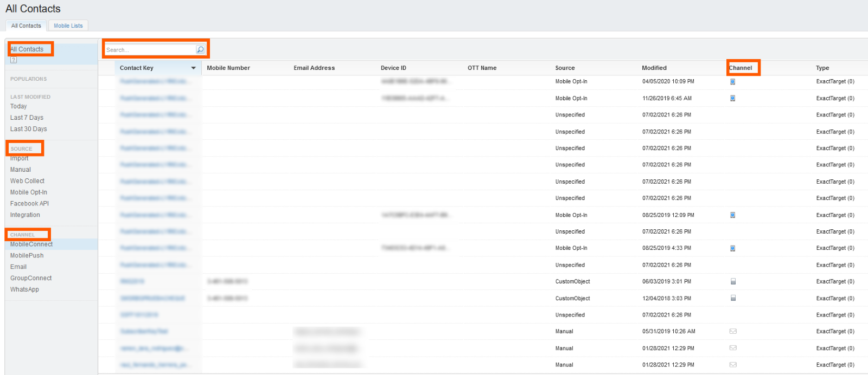
Task: Sort by Contact Key column header
Action: [x=137, y=68]
